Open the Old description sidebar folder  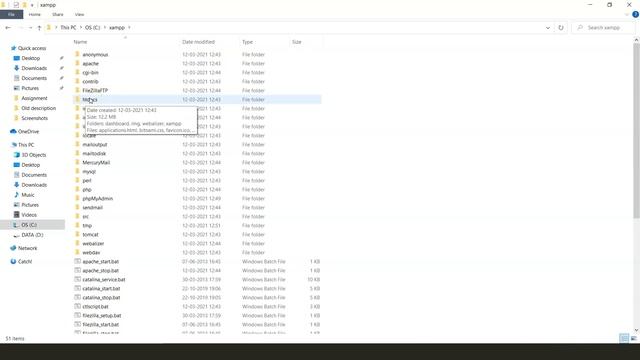38,108
